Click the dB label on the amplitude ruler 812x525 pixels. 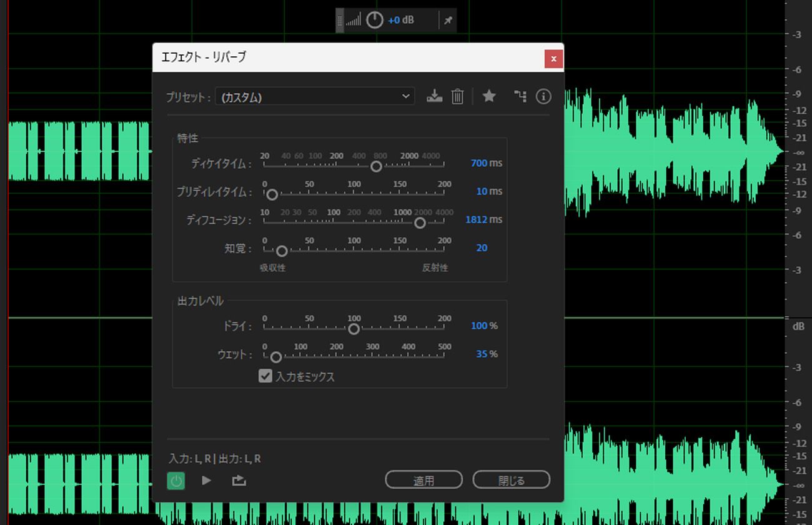pyautogui.click(x=798, y=326)
